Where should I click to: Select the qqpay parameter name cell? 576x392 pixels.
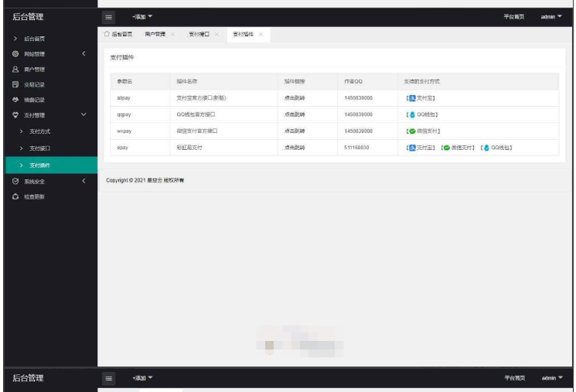(140, 114)
